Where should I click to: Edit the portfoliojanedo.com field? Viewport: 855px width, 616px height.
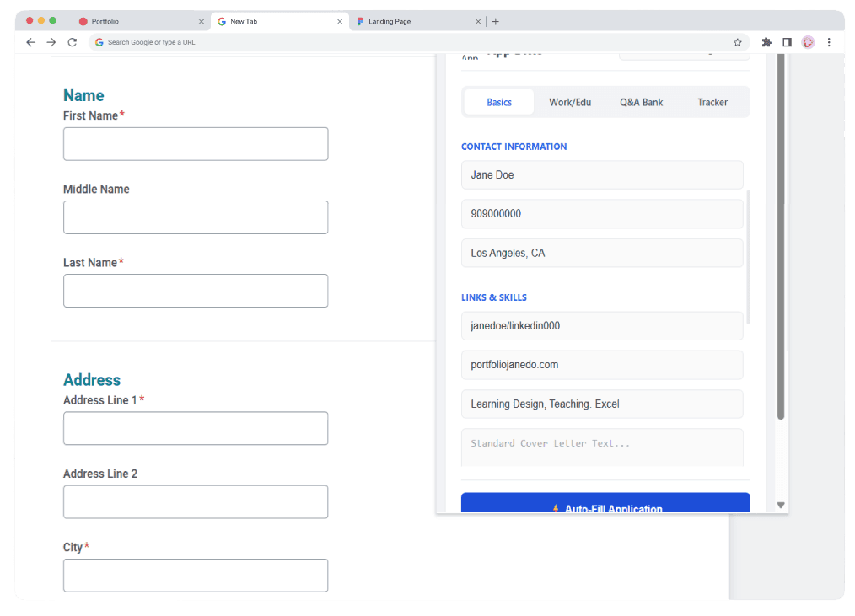(x=602, y=365)
